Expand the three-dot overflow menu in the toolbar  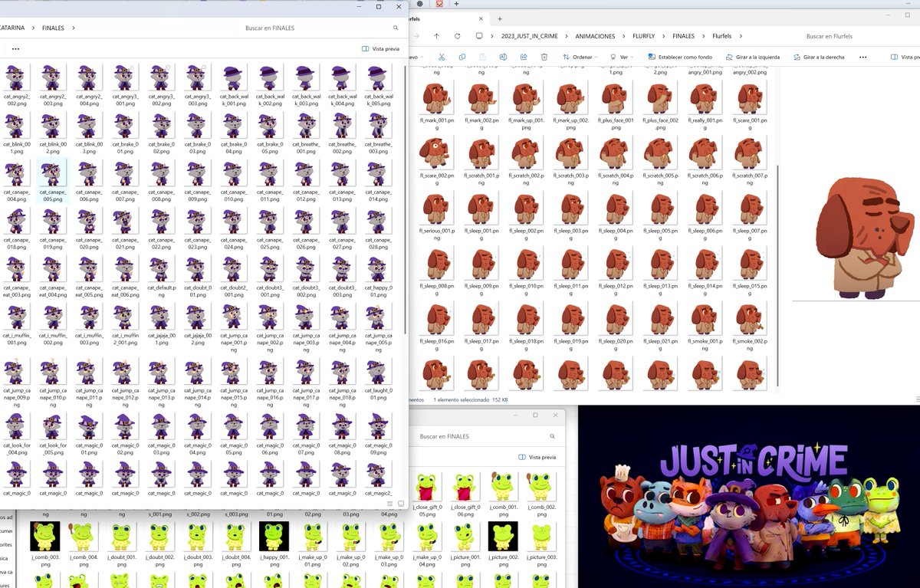click(861, 56)
